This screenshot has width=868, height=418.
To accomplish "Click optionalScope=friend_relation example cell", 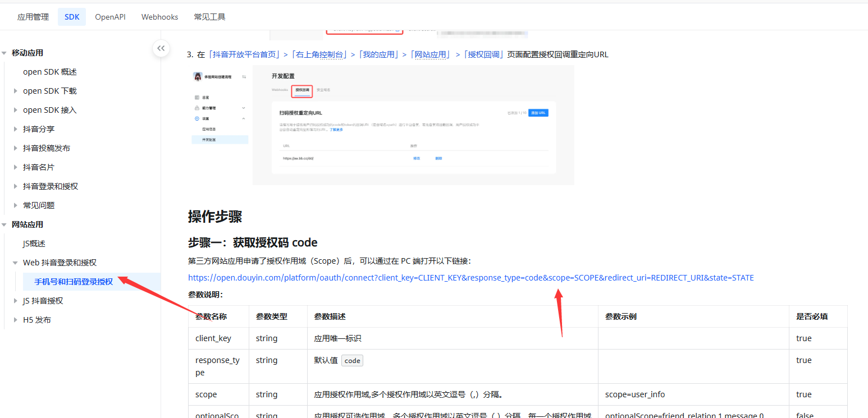I will pyautogui.click(x=693, y=412).
